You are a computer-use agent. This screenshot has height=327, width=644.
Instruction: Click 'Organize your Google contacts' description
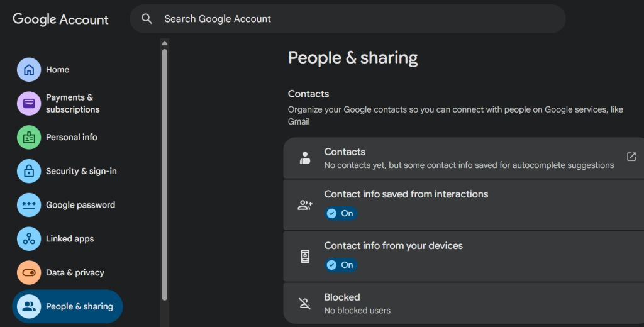(x=455, y=116)
